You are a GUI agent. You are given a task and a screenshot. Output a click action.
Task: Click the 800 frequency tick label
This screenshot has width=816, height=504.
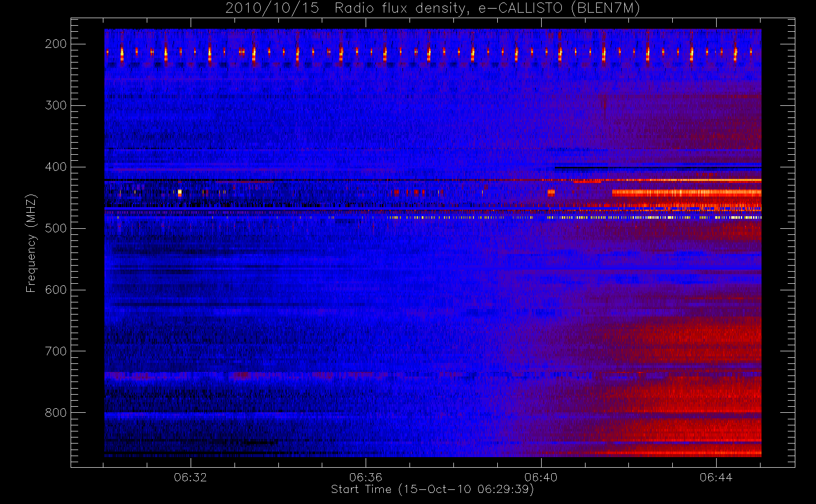56,413
